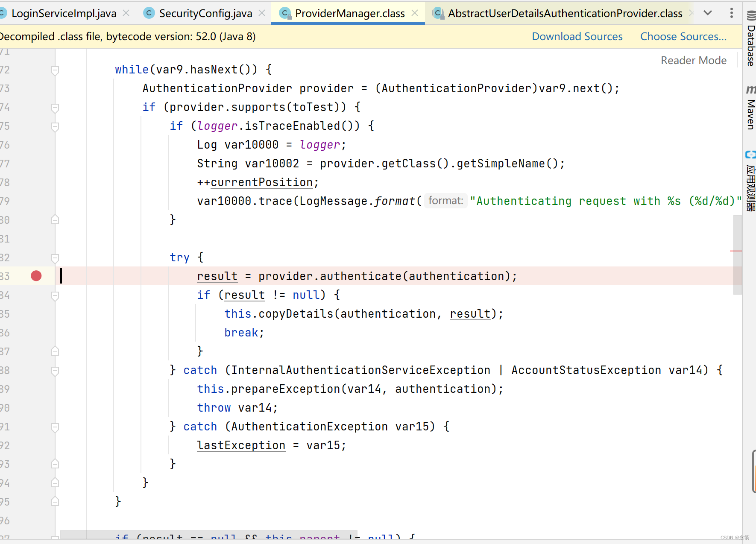Click the Download Sources link

click(x=577, y=36)
